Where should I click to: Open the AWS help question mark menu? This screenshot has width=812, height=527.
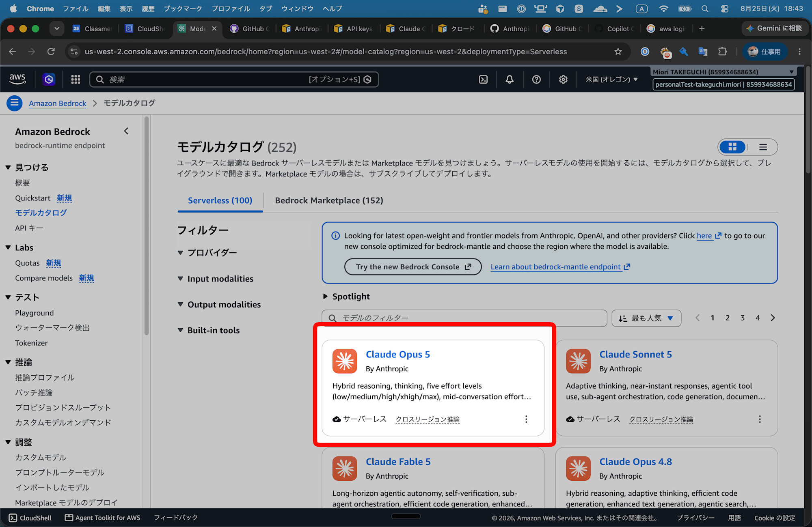(536, 80)
